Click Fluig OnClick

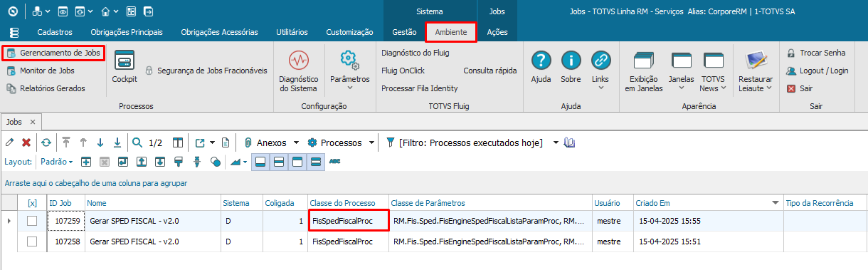point(403,71)
